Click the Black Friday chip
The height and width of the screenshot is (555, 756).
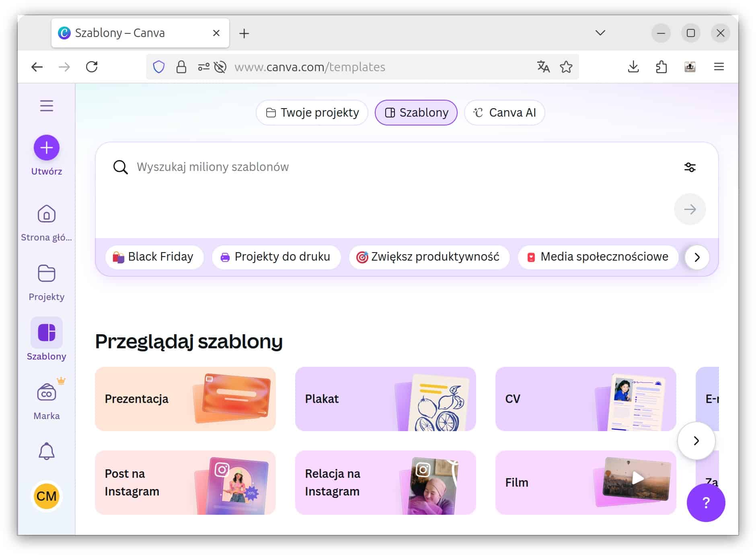154,257
